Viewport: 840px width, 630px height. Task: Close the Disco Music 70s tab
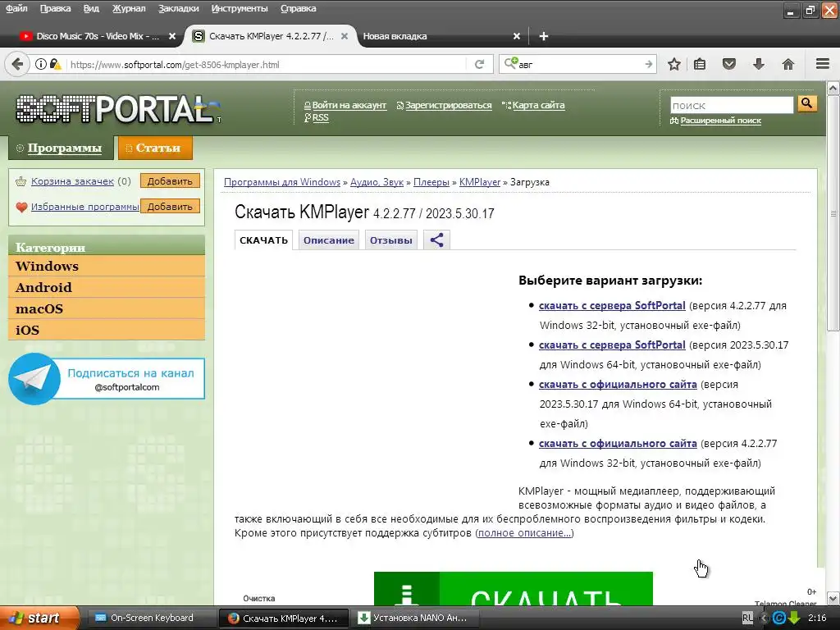172,36
